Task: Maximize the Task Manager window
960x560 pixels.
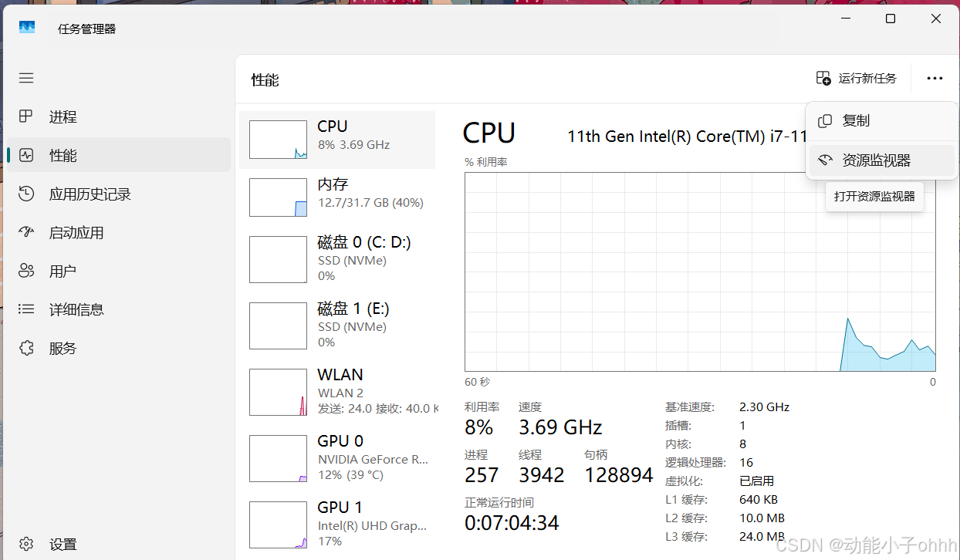Action: coord(891,19)
